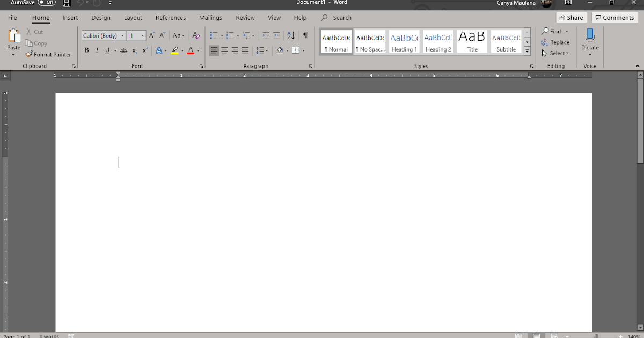
Task: Toggle the Show/Hide paragraph marks icon
Action: click(x=305, y=35)
